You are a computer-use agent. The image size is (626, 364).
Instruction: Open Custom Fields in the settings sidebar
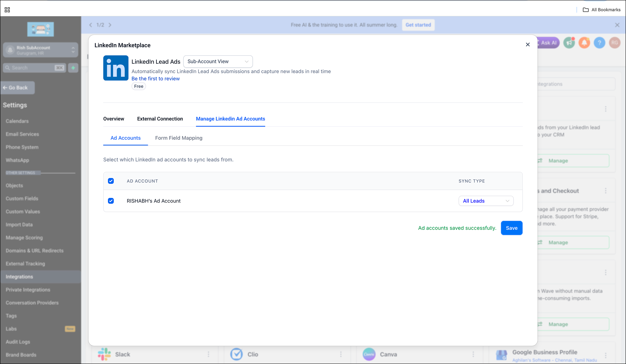pos(22,199)
